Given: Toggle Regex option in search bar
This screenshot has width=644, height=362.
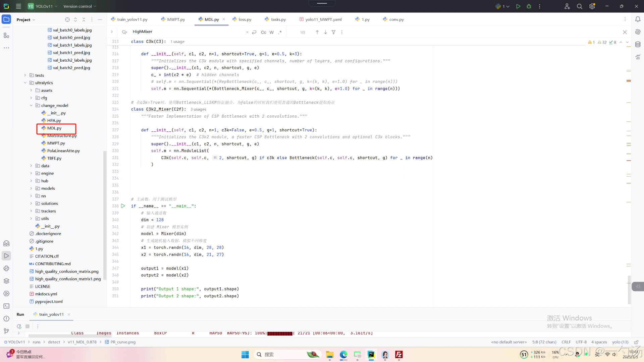Looking at the screenshot, I should [280, 32].
